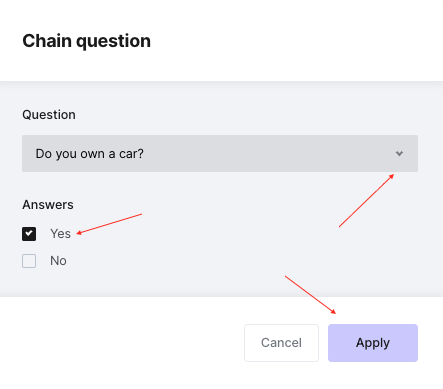Viewport: 443px width, 389px height.
Task: Click the Answers section label
Action: point(48,205)
